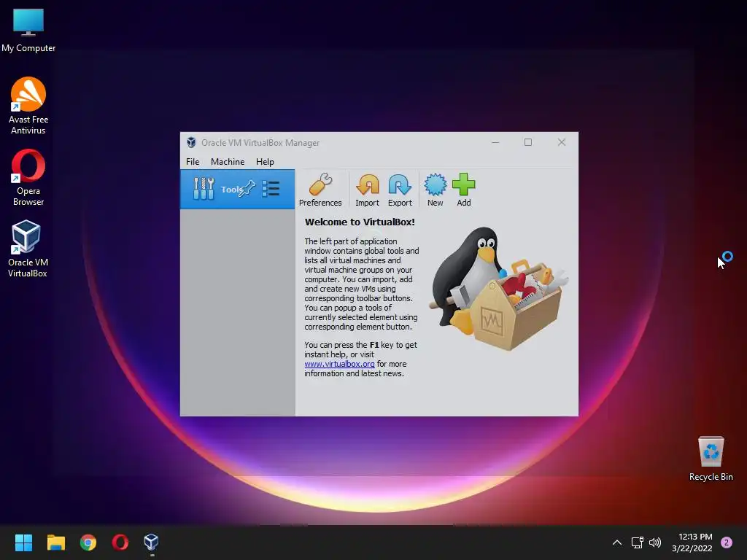Select My Computer desktop icon
This screenshot has height=560, width=747.
coord(28,31)
